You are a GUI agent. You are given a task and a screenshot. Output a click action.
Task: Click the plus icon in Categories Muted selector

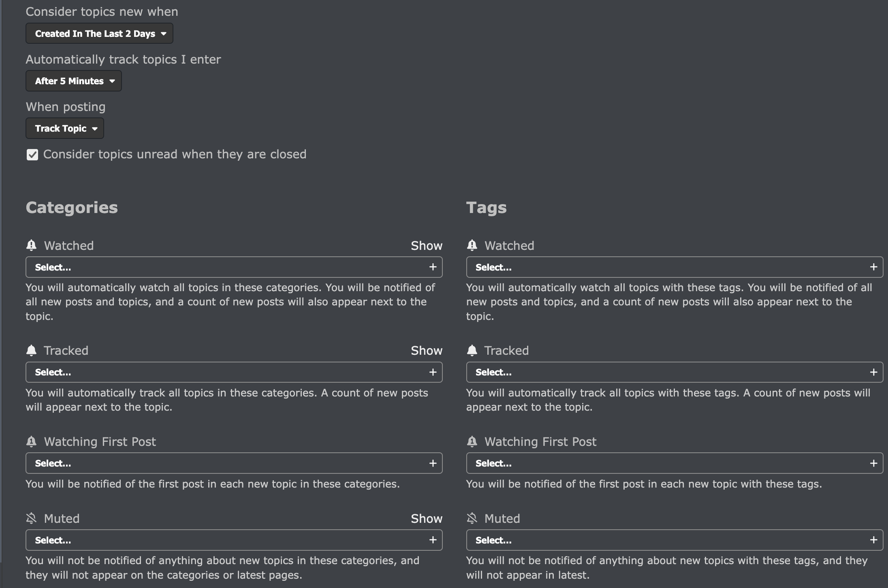pyautogui.click(x=433, y=540)
